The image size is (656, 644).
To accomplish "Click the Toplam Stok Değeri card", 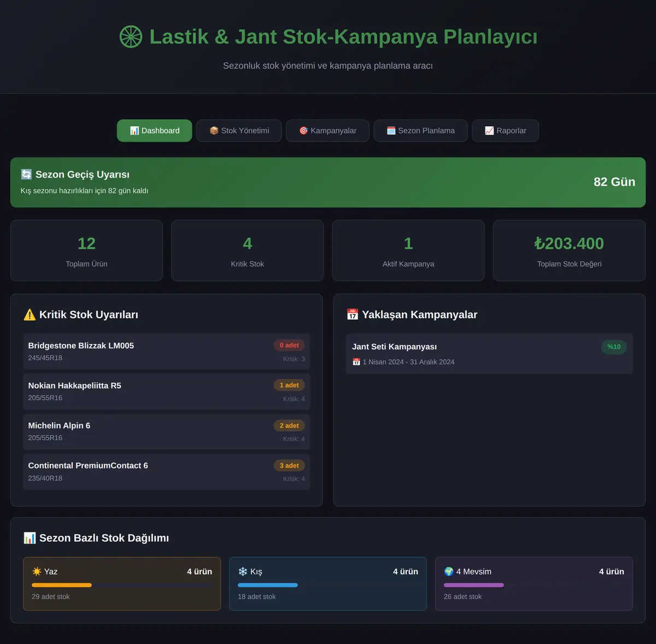I will click(x=569, y=250).
